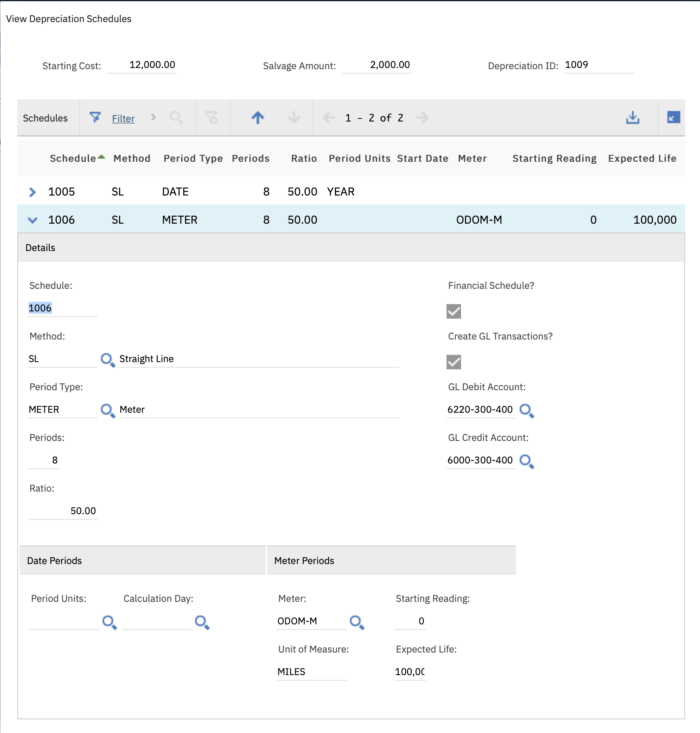Expand schedule row 1005
The width and height of the screenshot is (700, 733).
pyautogui.click(x=32, y=192)
